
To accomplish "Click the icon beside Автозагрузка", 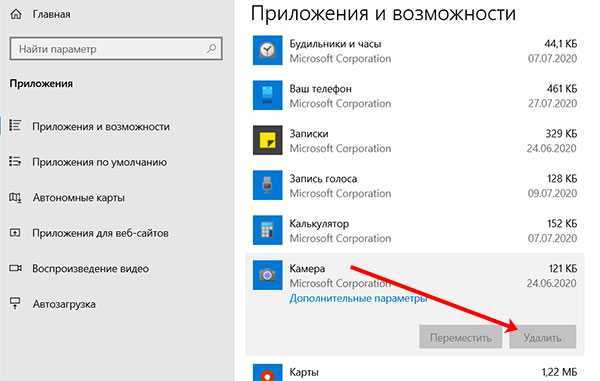I will point(15,303).
